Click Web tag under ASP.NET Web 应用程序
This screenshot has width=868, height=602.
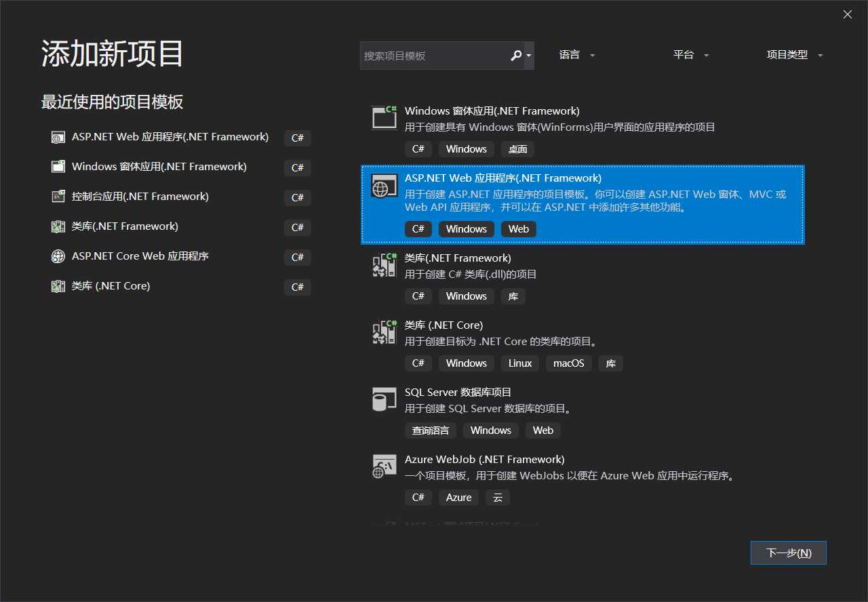(x=519, y=229)
